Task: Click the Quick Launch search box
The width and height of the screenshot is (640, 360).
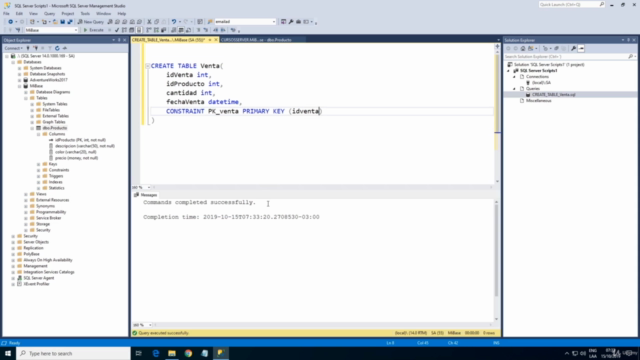Action: [571, 4]
